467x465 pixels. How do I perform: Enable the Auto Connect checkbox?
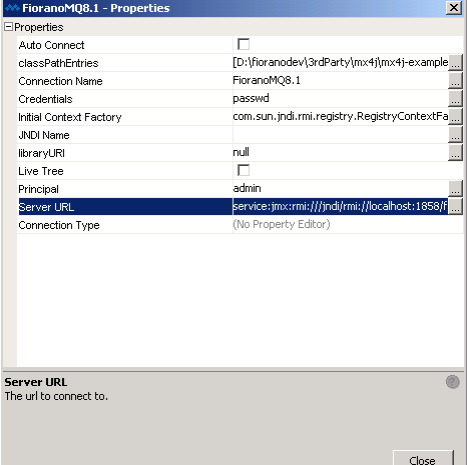(x=243, y=44)
